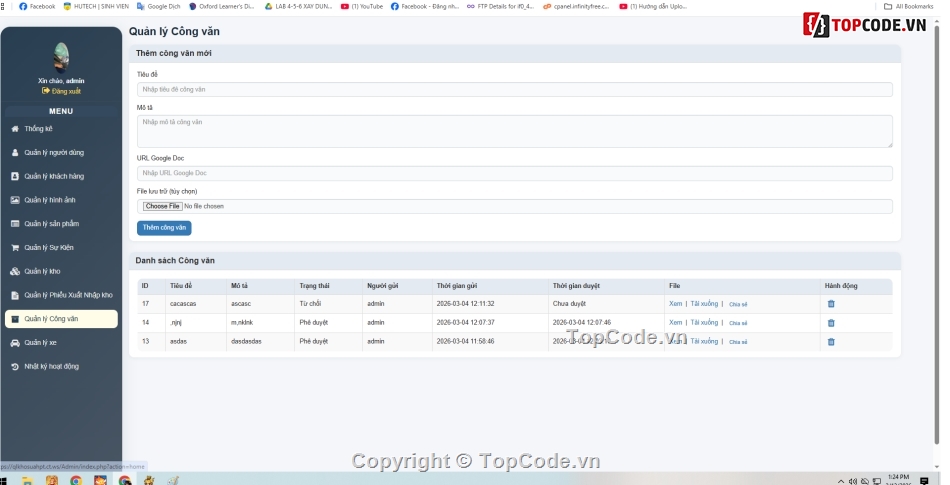Click Tải xuống link for công văn 14
The width and height of the screenshot is (950, 485).
[704, 322]
